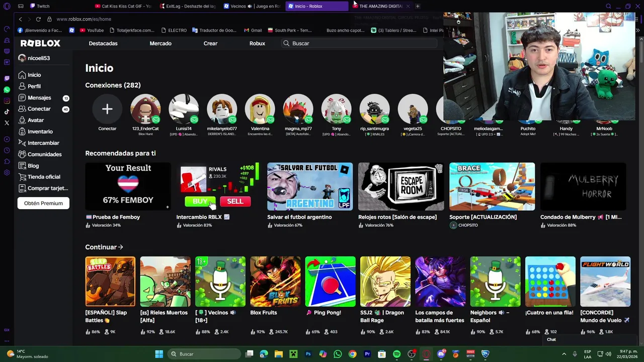Screen dimensions: 644x362
Task: Open a new browser tab with plus icon
Action: pyautogui.click(x=418, y=6)
